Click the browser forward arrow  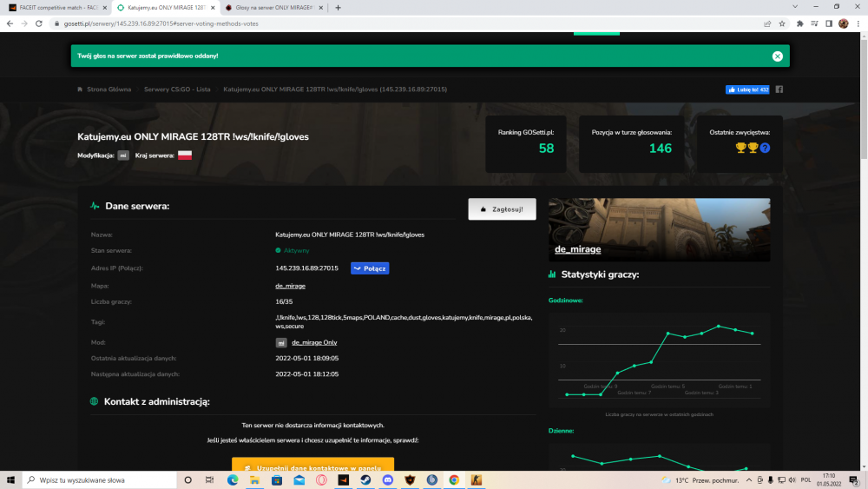tap(24, 23)
